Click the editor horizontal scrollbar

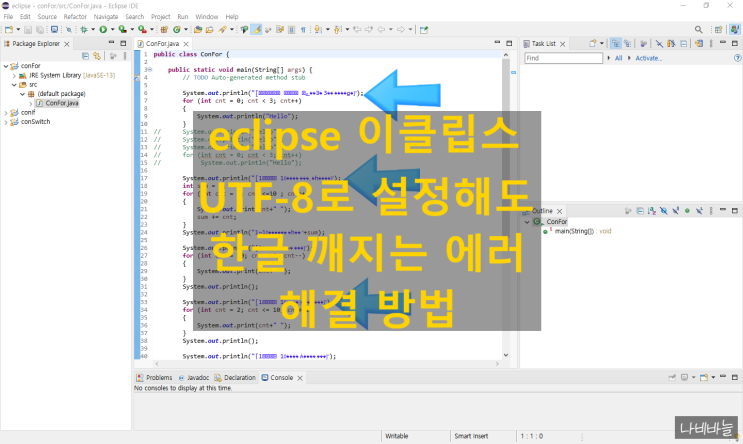[327, 364]
